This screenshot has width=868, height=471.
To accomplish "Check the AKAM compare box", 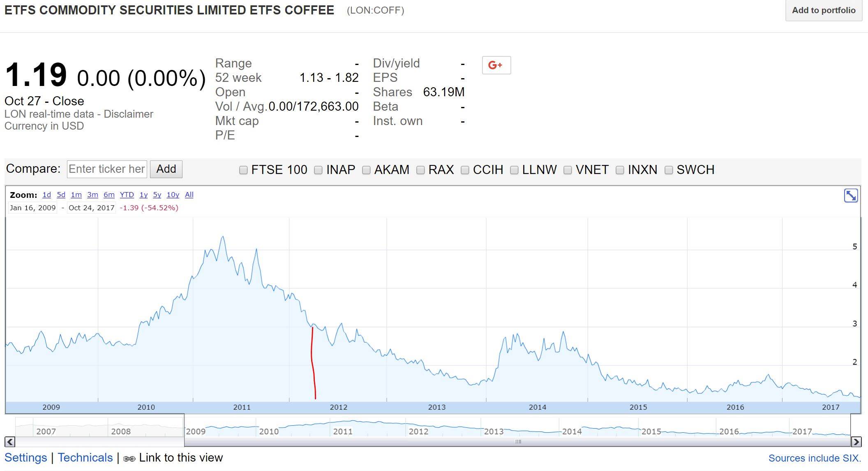I will pos(366,170).
